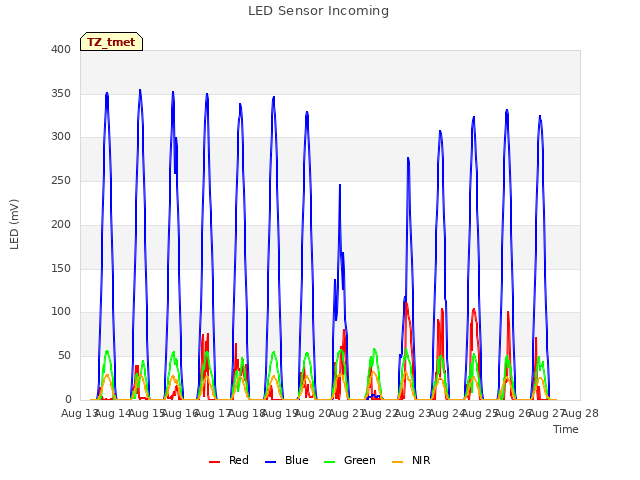Click the Aug 13 x-axis tick label
640x480 pixels.
tap(79, 414)
